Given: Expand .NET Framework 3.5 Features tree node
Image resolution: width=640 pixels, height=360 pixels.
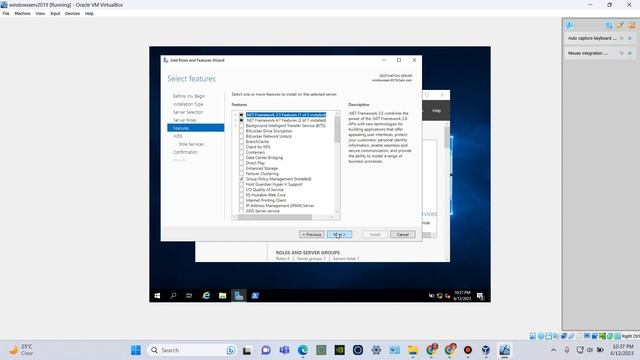Looking at the screenshot, I should coord(236,115).
